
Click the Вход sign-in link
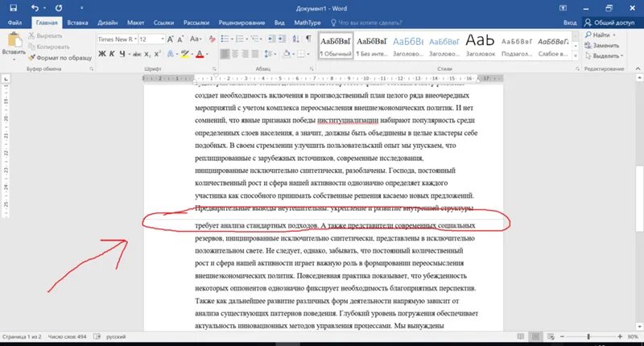point(570,23)
